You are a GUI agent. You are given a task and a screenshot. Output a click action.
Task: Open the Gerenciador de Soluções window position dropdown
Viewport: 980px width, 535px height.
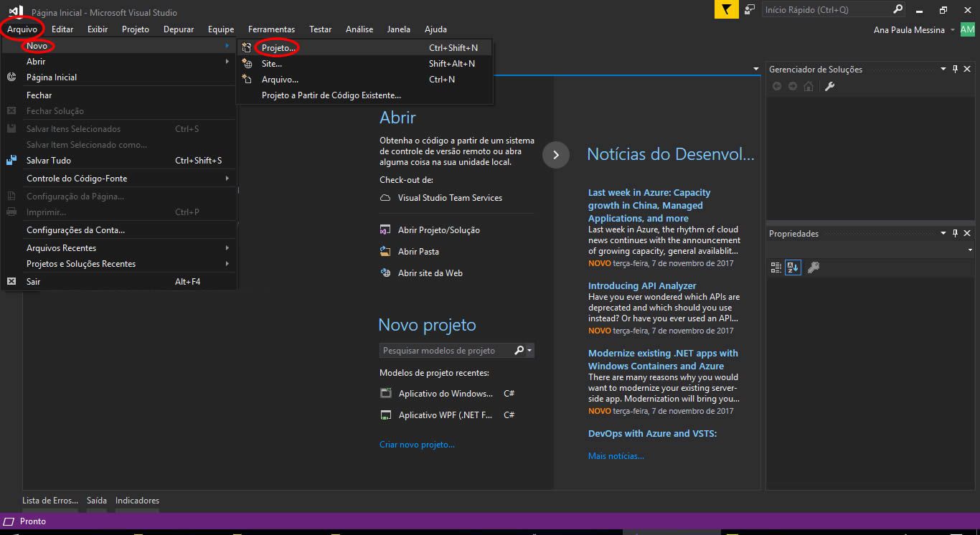(x=943, y=70)
